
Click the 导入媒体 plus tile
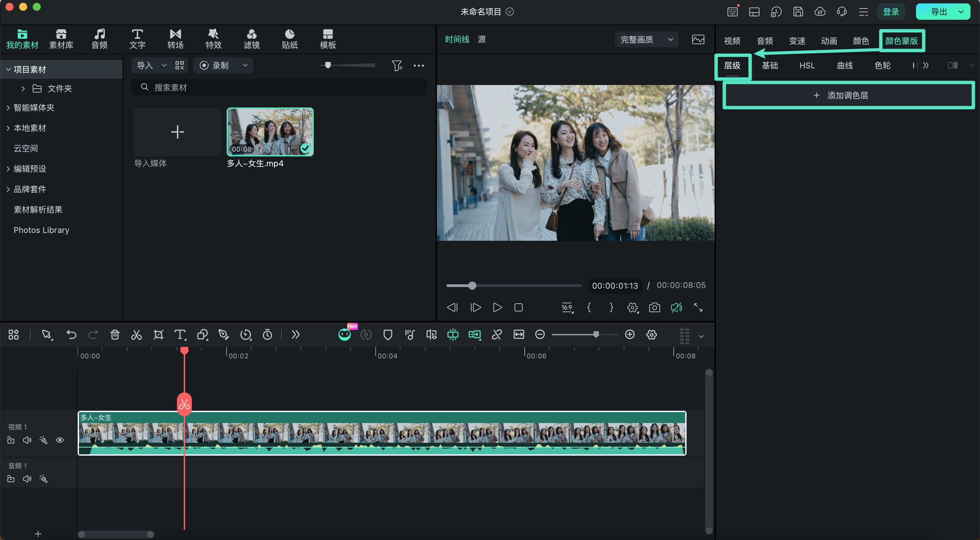click(177, 132)
